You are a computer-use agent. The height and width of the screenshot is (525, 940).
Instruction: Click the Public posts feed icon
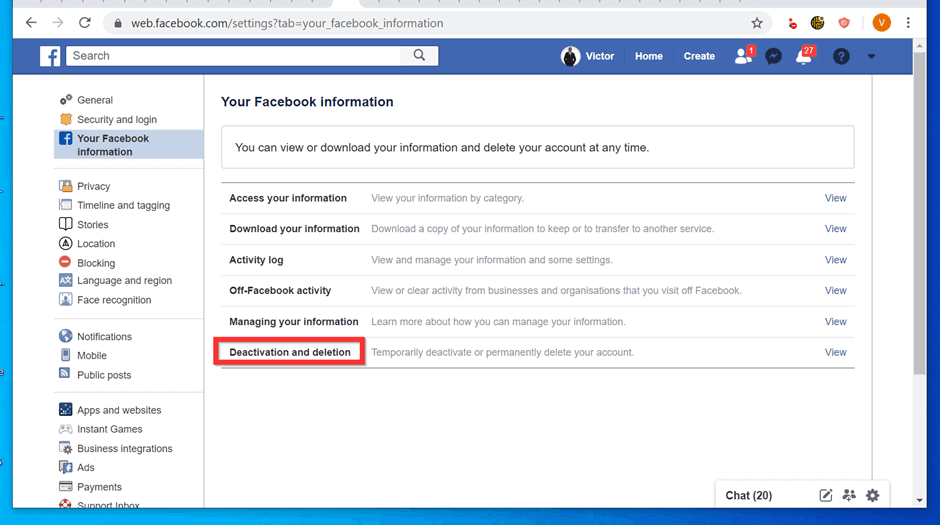65,373
